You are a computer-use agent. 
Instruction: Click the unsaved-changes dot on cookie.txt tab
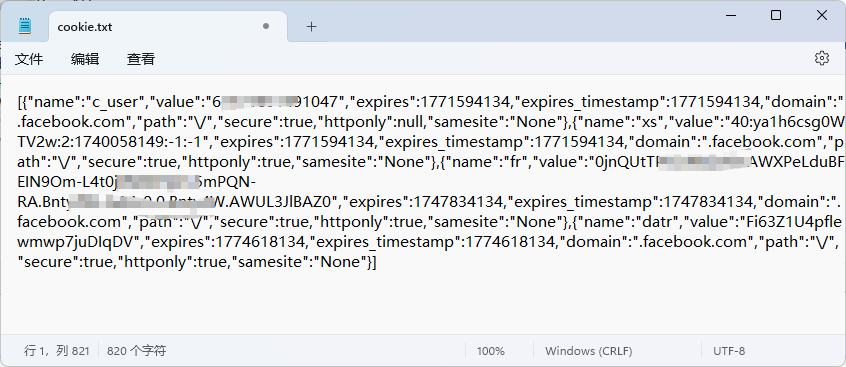click(265, 26)
